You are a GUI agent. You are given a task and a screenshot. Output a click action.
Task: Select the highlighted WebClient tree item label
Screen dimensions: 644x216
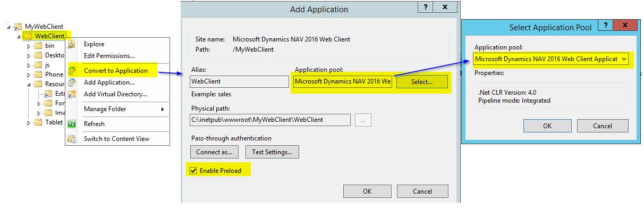[50, 36]
